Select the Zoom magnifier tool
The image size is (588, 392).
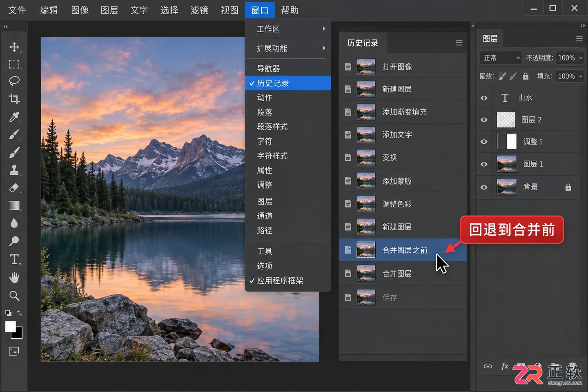tap(14, 296)
